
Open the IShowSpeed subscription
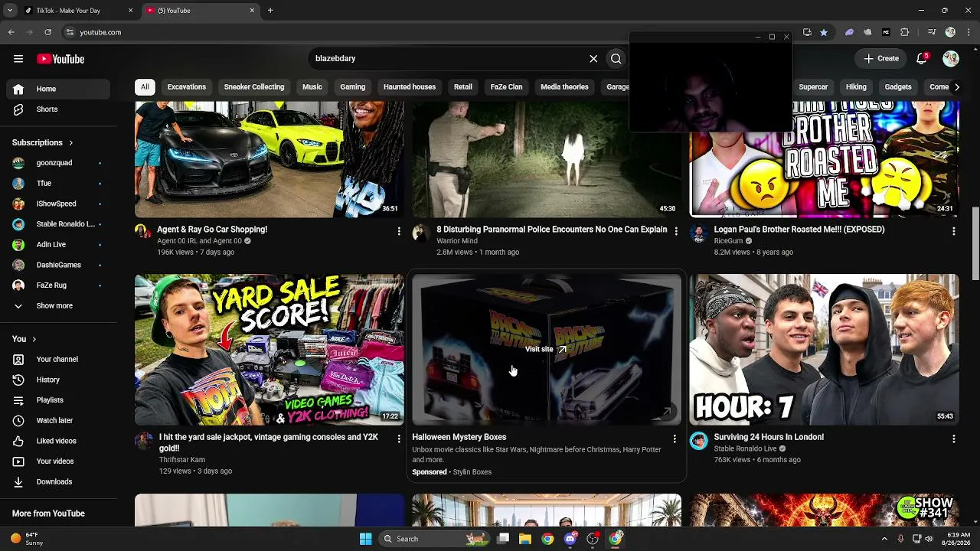tap(58, 204)
